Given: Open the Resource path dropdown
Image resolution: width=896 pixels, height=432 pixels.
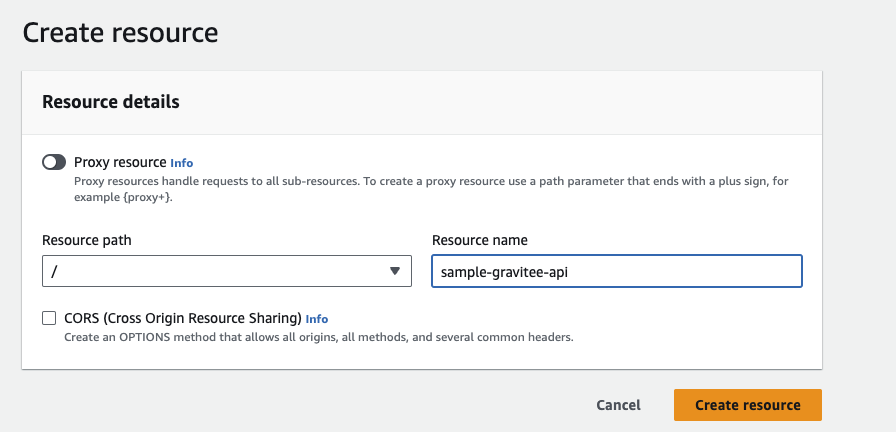Looking at the screenshot, I should 227,271.
